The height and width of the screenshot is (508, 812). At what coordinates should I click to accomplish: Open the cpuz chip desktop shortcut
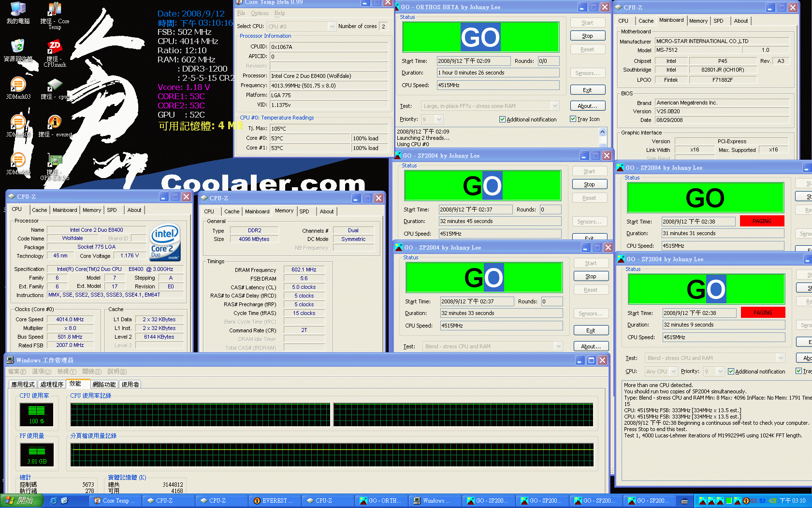[x=55, y=89]
